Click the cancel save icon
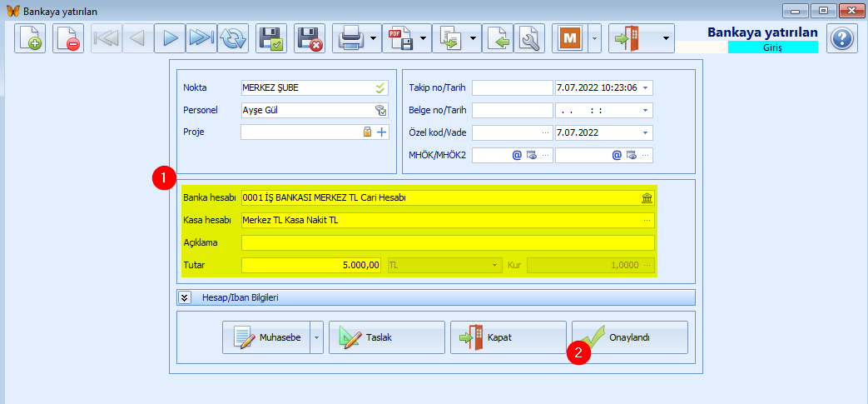868x404 pixels. click(x=310, y=38)
